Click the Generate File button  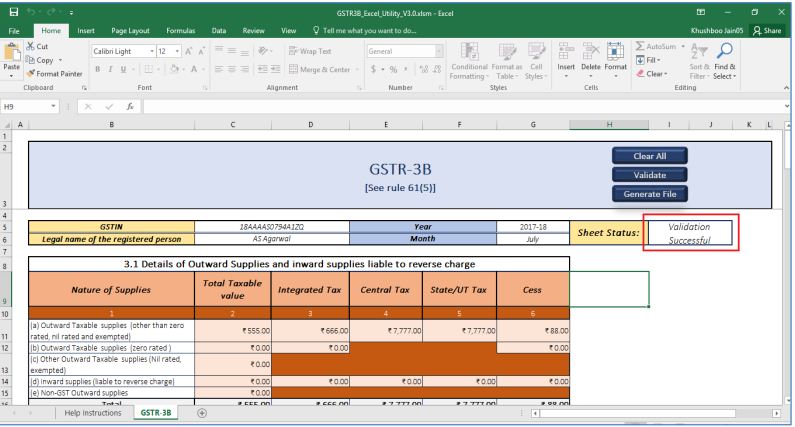(649, 194)
